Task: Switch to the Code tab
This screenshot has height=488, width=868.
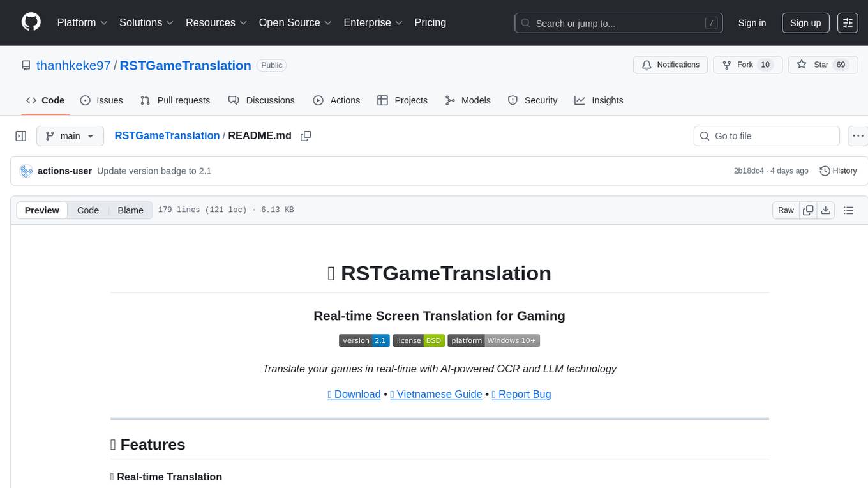Action: [x=45, y=100]
